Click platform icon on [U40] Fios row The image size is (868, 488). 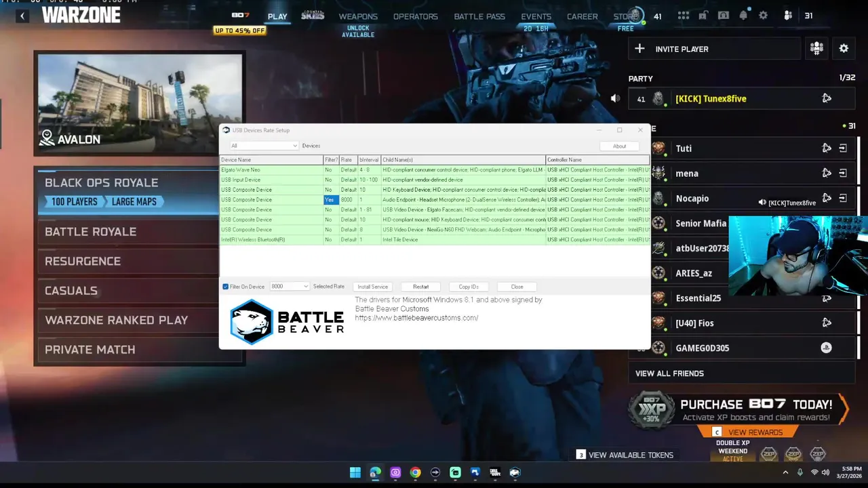827,323
